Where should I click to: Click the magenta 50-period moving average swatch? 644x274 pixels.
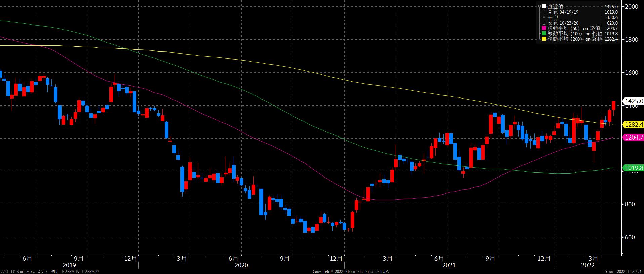[545, 28]
